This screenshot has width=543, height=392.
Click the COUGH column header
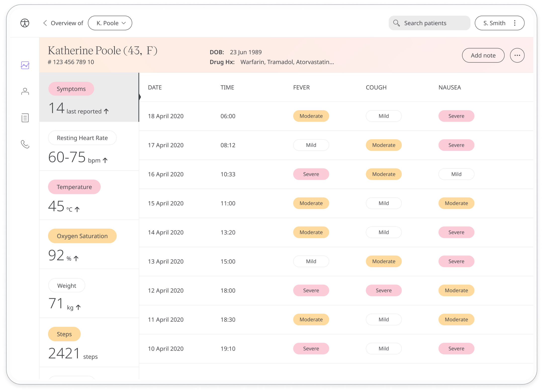pyautogui.click(x=376, y=87)
